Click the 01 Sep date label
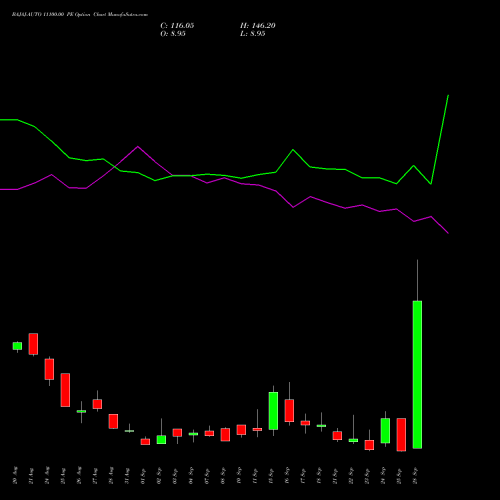Viewport: 500px width, 500px height. click(143, 475)
